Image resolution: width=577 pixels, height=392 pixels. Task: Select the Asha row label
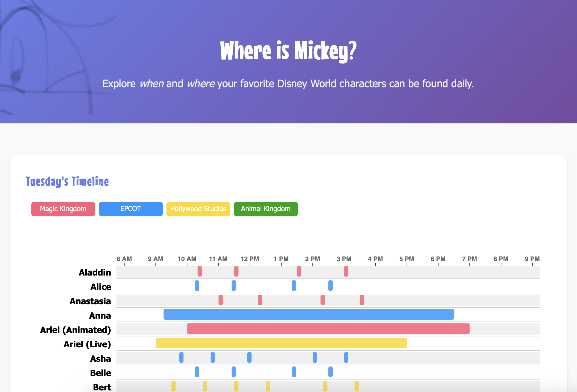[101, 358]
